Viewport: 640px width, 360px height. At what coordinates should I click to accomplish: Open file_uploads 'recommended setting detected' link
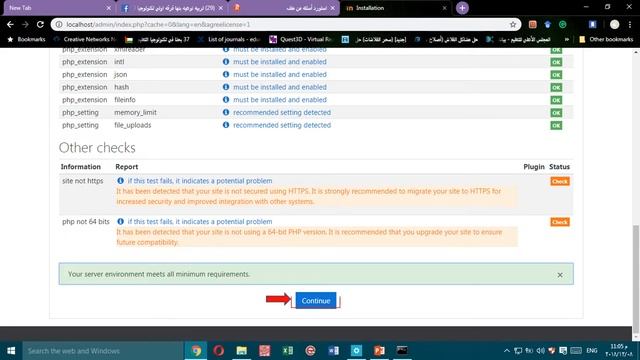(282, 125)
